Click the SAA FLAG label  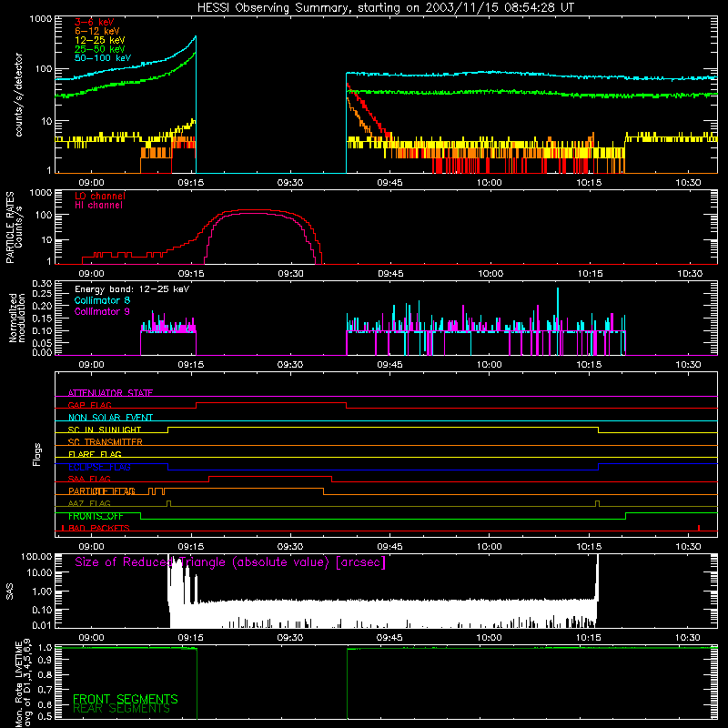click(x=89, y=479)
